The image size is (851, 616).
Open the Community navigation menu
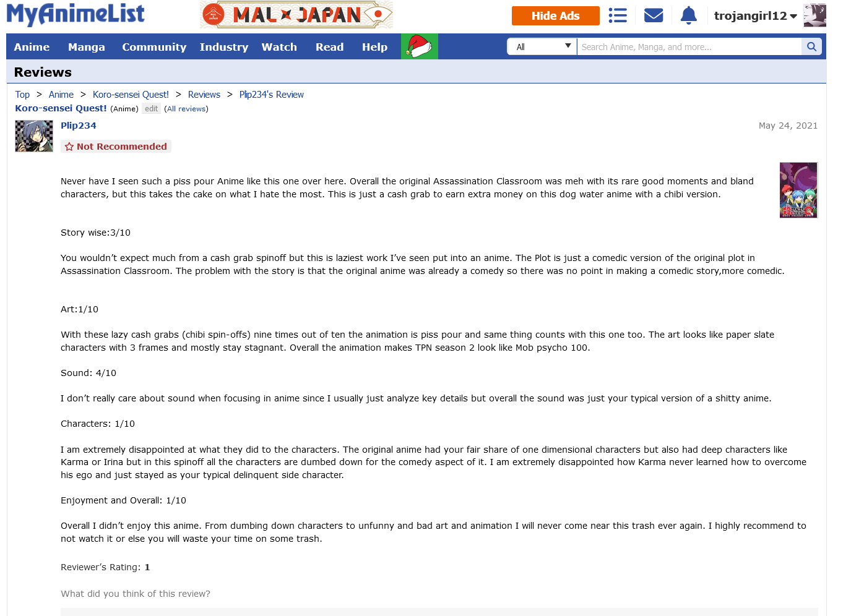coord(154,47)
